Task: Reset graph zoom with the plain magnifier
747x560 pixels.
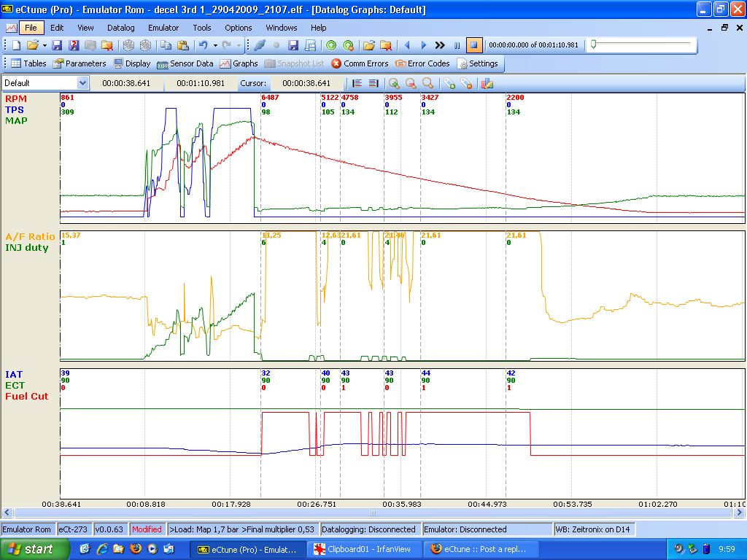Action: tap(427, 84)
